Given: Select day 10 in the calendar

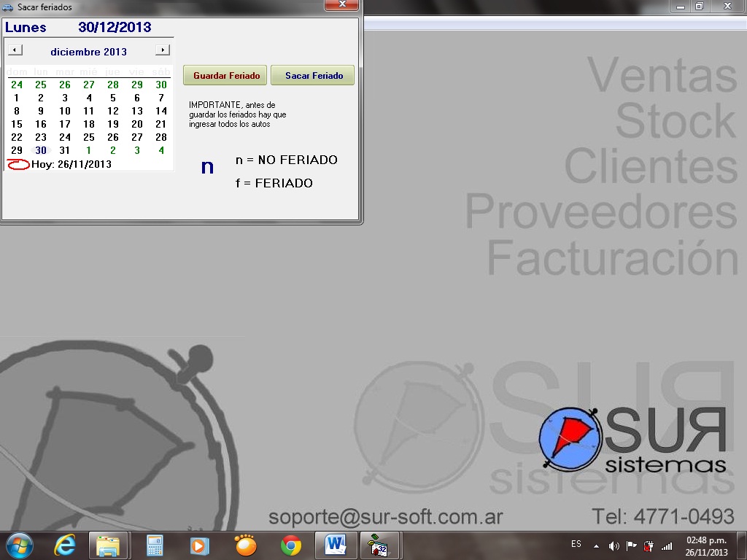Looking at the screenshot, I should tap(65, 111).
